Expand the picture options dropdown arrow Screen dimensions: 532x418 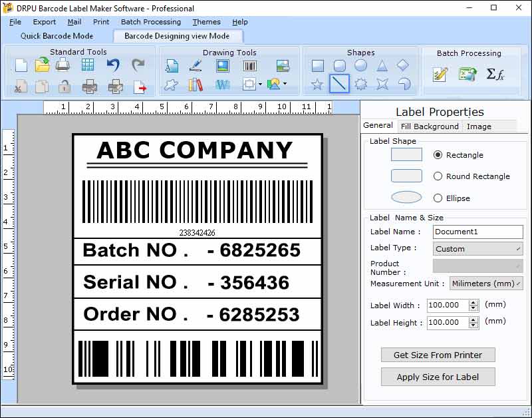click(x=285, y=84)
